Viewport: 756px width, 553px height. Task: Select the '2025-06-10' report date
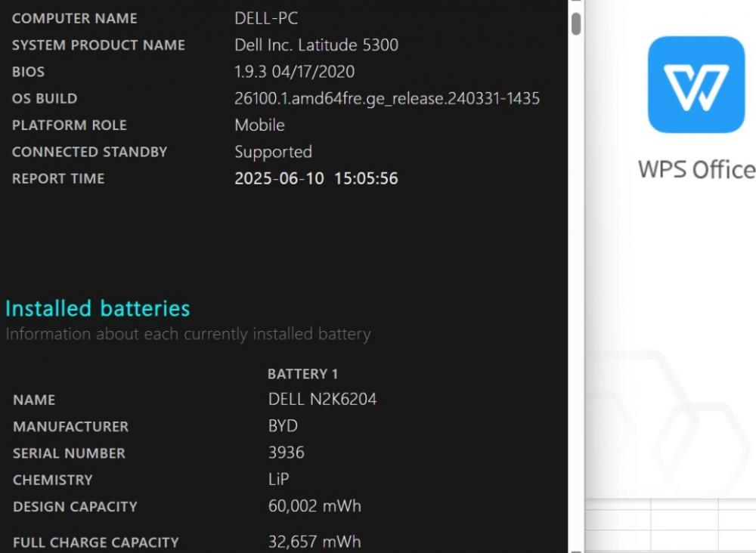point(279,179)
